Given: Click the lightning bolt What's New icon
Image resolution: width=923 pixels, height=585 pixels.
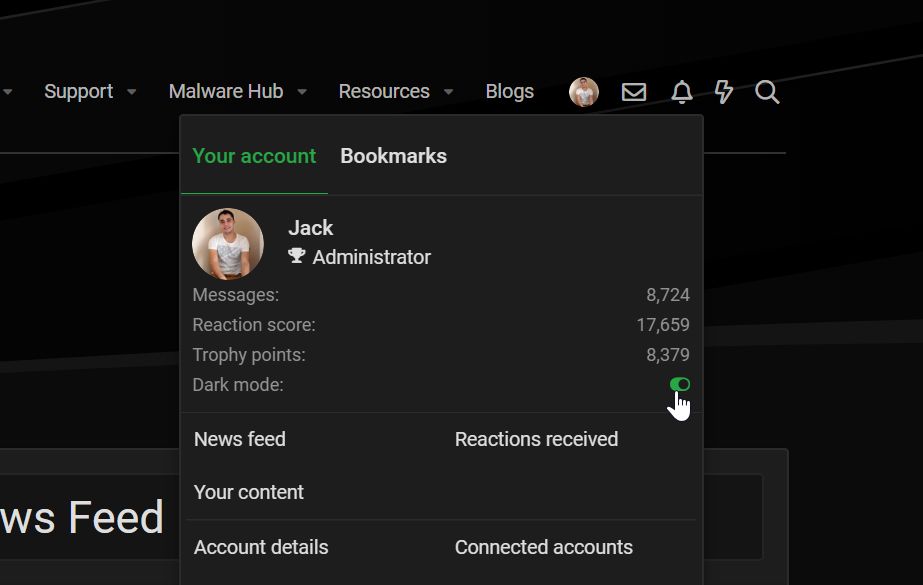Looking at the screenshot, I should click(x=724, y=92).
